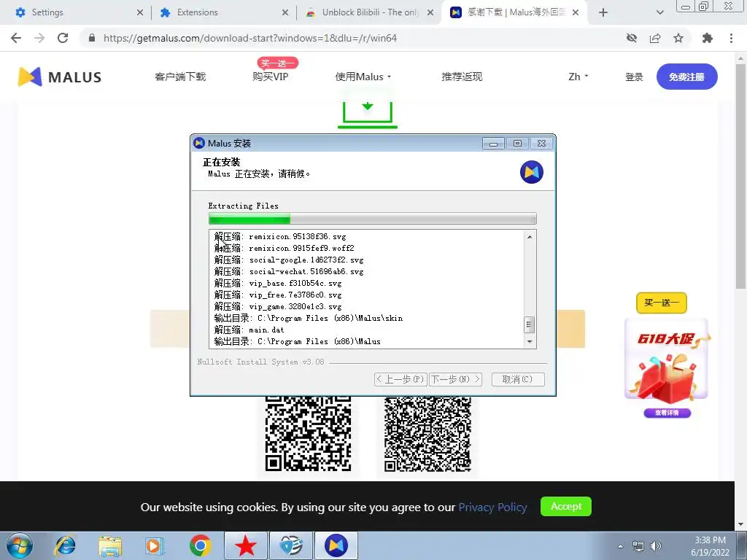Select the log line remixicon.95138f36.svg

point(280,237)
